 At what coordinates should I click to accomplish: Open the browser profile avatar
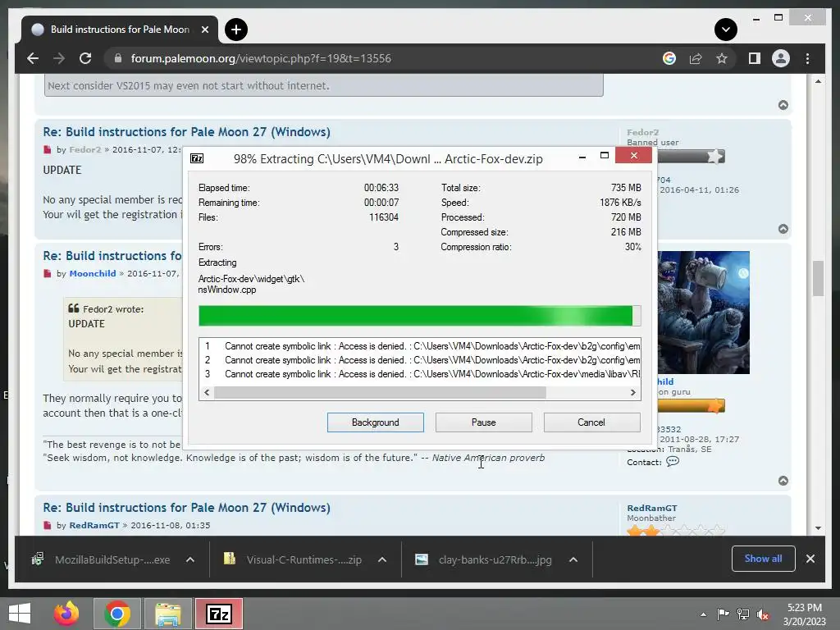pyautogui.click(x=781, y=58)
